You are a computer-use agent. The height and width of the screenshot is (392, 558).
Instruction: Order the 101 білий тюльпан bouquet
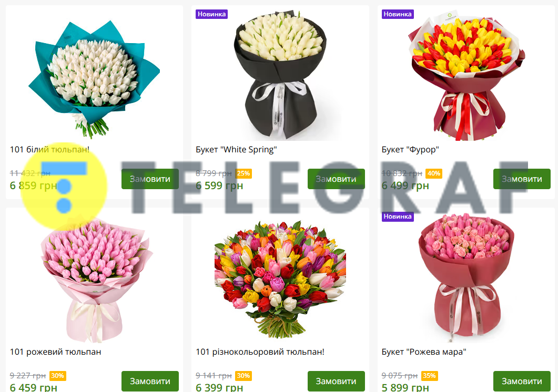pos(150,179)
